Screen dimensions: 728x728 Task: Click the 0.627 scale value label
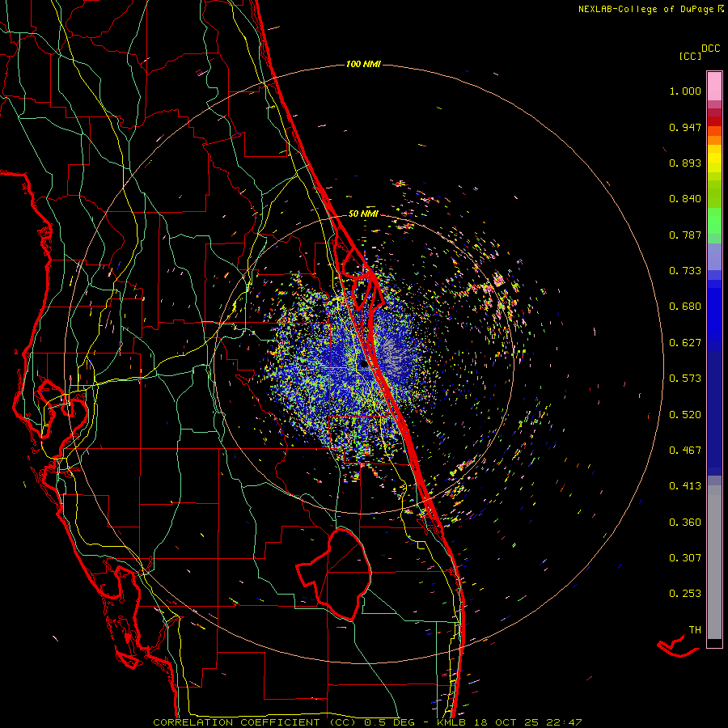click(x=685, y=343)
